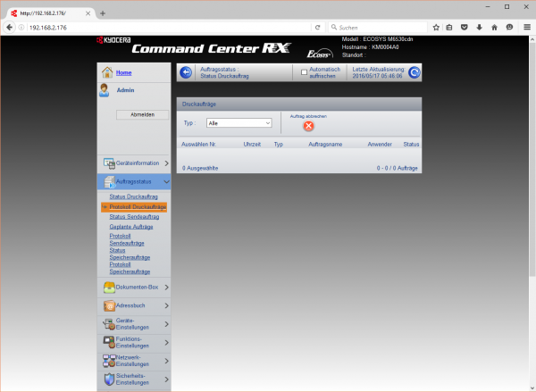Viewport: 536px width, 392px height.
Task: Open the Status Sendeauftrag link
Action: (x=134, y=216)
